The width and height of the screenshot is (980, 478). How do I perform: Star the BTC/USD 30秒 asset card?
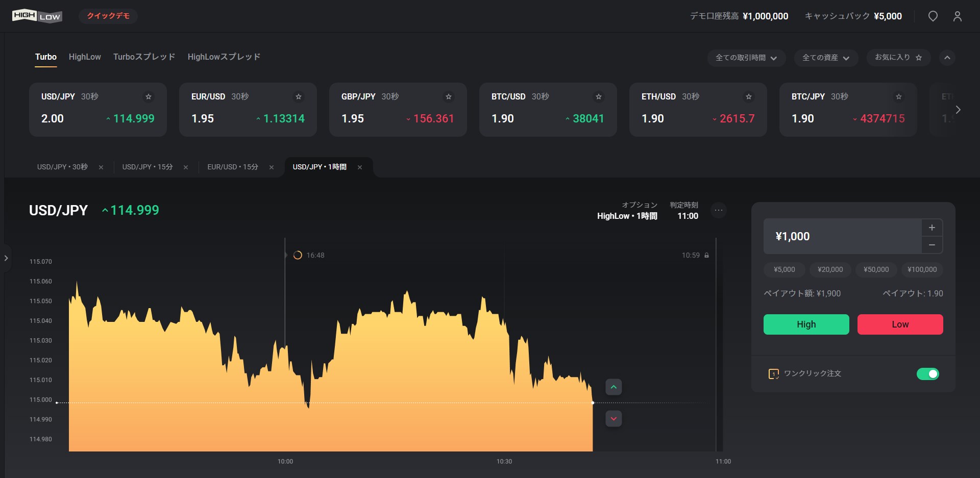[599, 96]
